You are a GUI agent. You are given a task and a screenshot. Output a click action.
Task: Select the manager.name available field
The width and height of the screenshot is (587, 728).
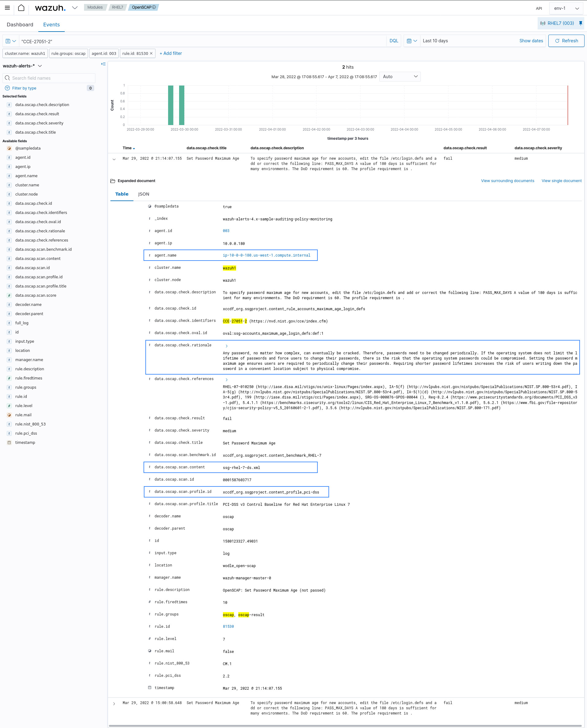[29, 360]
